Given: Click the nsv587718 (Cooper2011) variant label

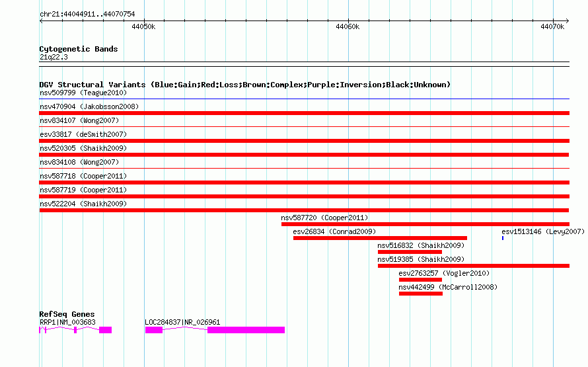Looking at the screenshot, I should [83, 176].
